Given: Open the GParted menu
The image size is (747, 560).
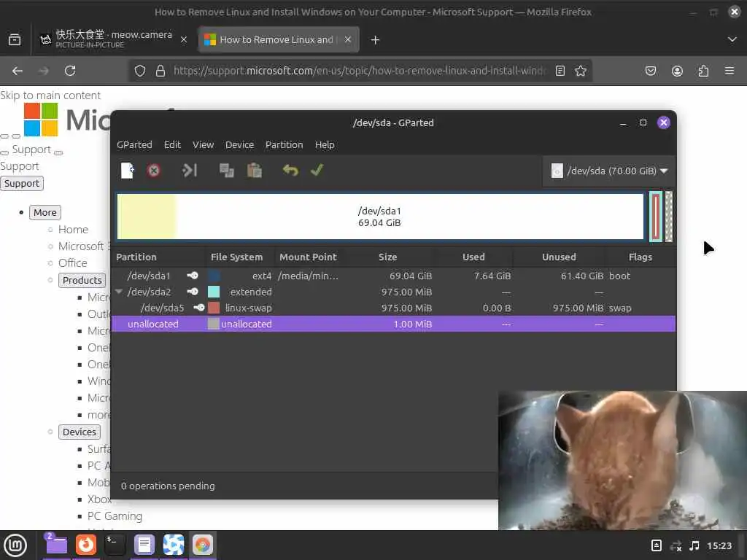Looking at the screenshot, I should click(x=134, y=145).
